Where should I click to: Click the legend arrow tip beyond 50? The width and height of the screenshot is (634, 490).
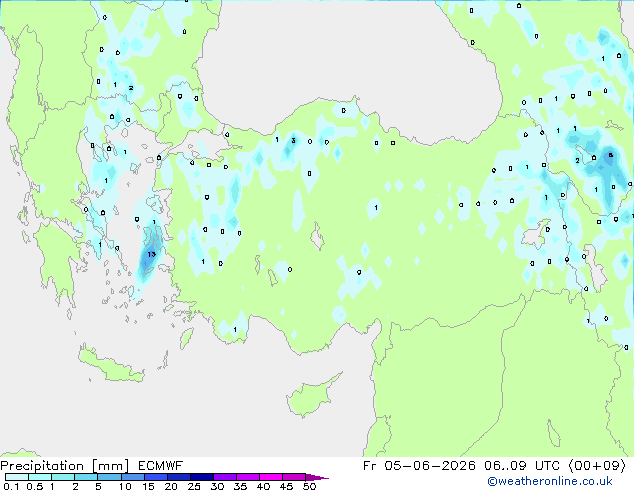click(x=318, y=477)
